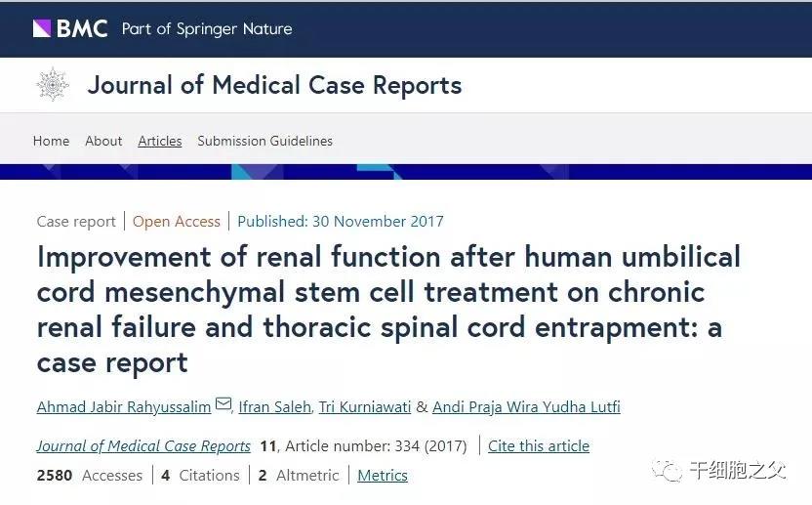Click the Published: 30 November 2017 date

341,222
